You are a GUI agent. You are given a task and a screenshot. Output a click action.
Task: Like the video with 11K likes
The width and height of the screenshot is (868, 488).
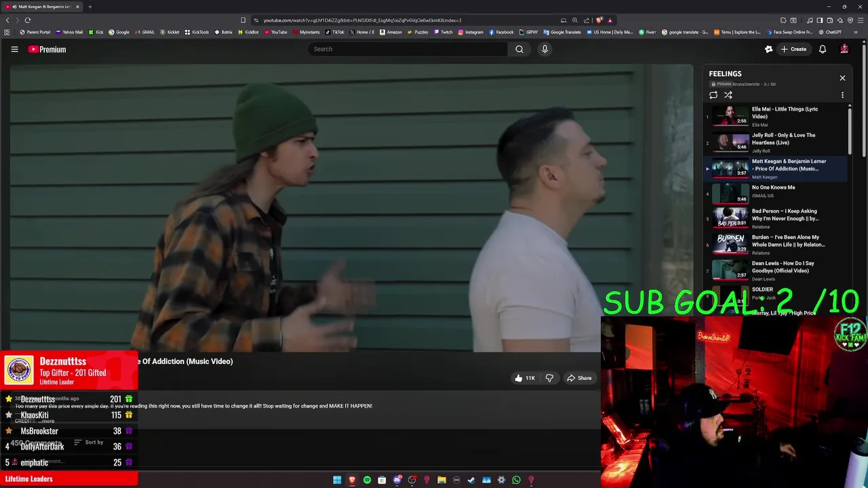click(524, 378)
